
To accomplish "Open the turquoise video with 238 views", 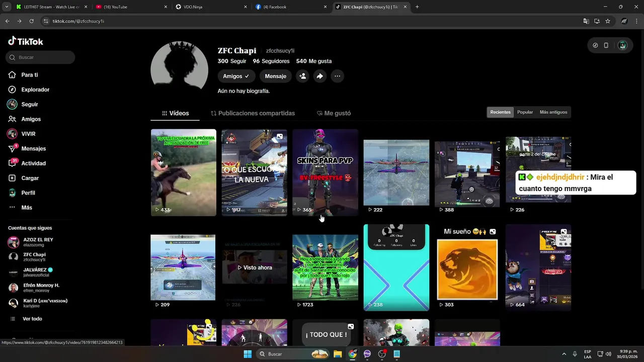I will click(x=396, y=267).
